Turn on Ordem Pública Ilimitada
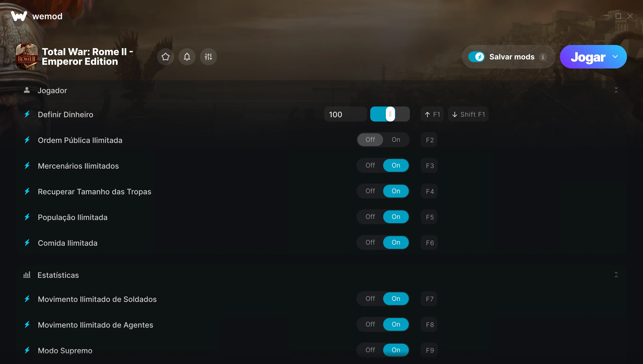Image resolution: width=643 pixels, height=364 pixels. 396,140
